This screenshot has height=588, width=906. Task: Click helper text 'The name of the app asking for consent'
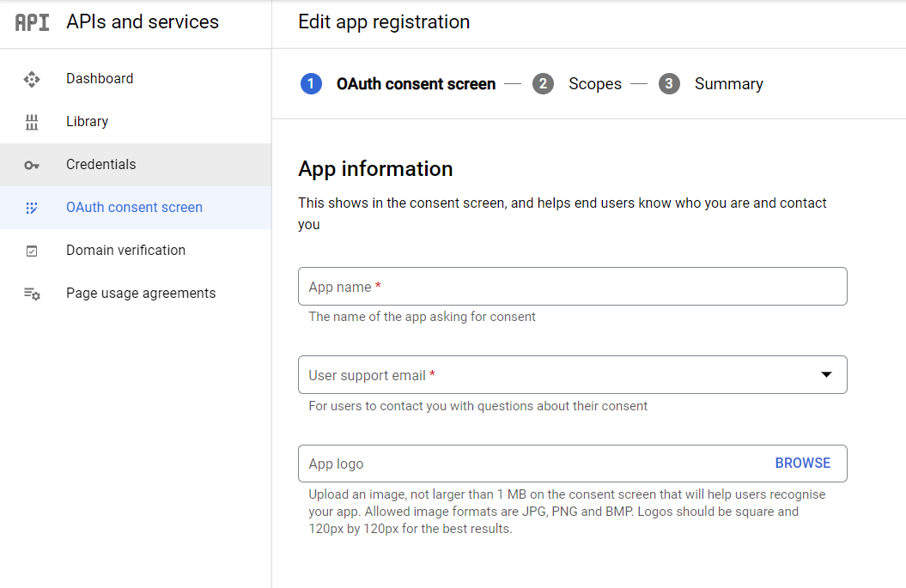pos(422,317)
